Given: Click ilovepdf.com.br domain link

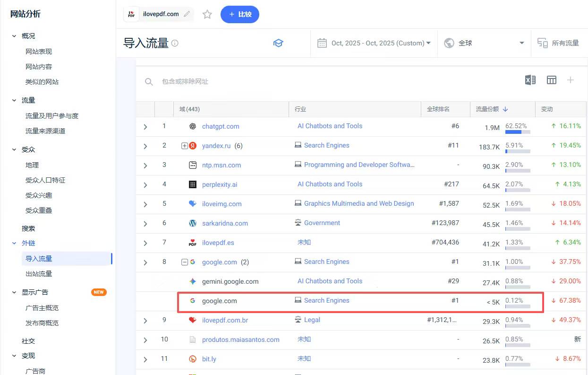Looking at the screenshot, I should 225,321.
